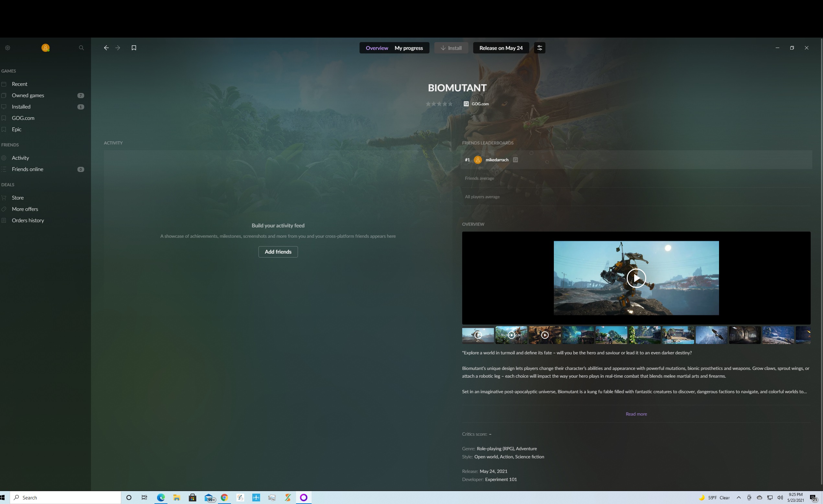Click the Windows Start button
The height and width of the screenshot is (504, 823).
(3, 498)
